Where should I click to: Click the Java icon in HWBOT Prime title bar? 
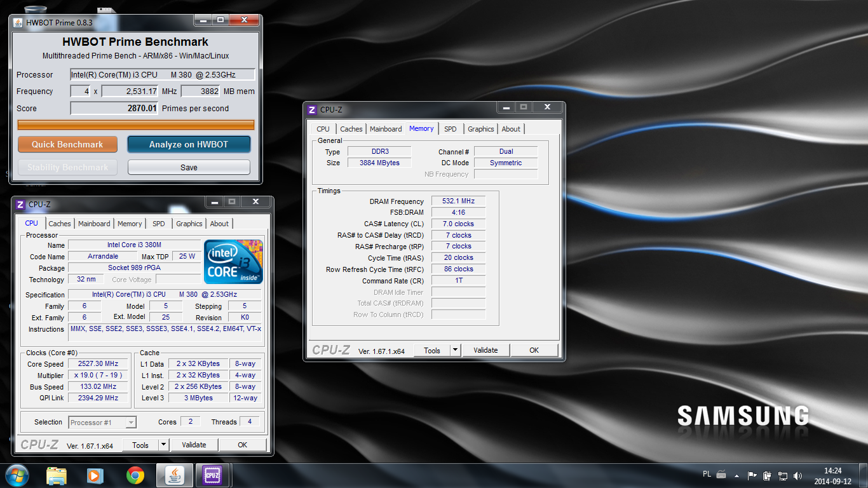point(18,22)
